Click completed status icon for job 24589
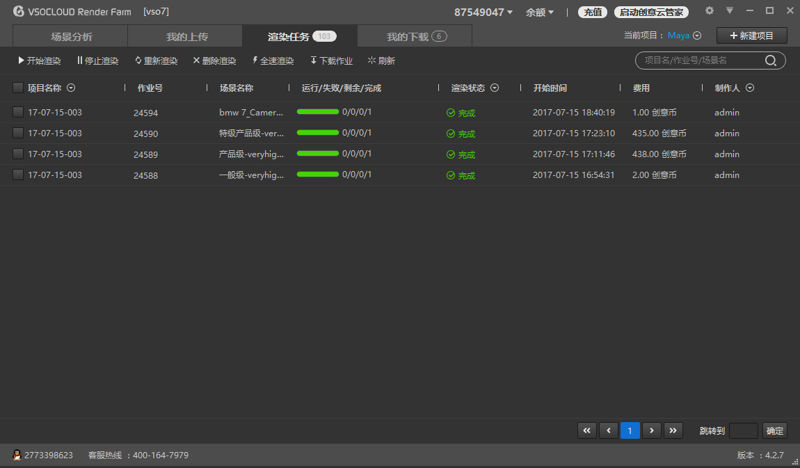Screen dimensions: 800x468 [x=451, y=155]
